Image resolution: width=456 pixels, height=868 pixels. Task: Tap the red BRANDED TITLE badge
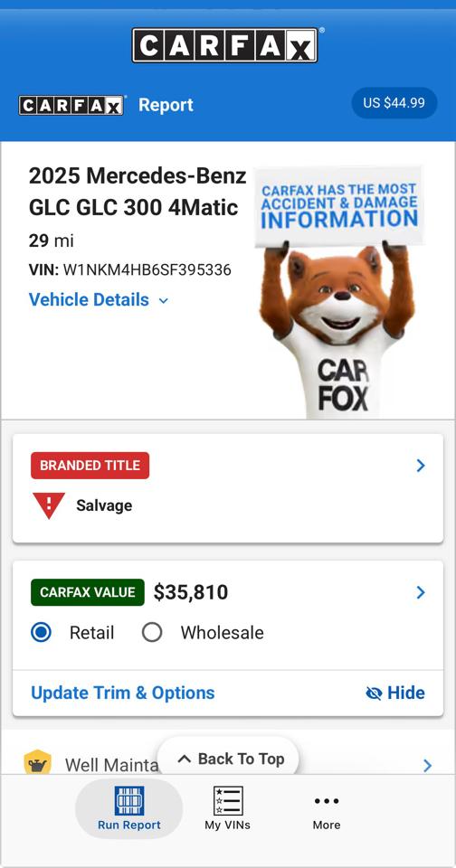(90, 466)
